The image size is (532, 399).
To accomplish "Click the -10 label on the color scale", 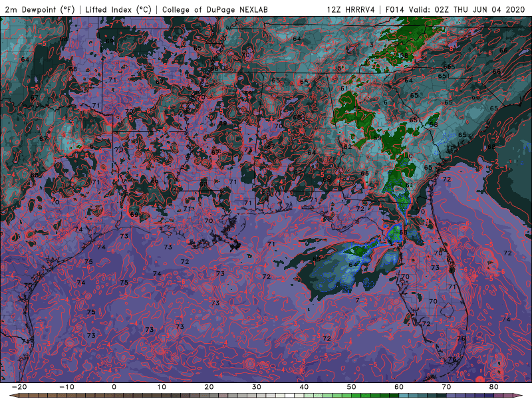I will point(66,387).
